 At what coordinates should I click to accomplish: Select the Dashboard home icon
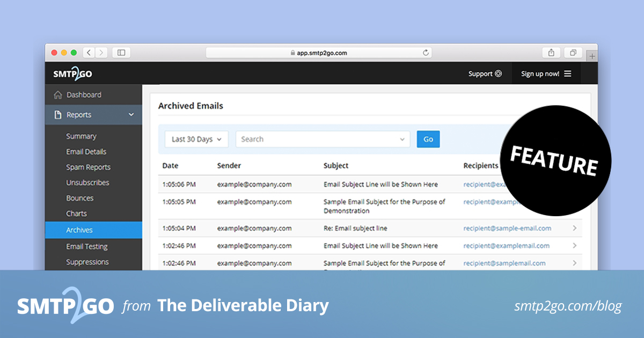pyautogui.click(x=58, y=94)
